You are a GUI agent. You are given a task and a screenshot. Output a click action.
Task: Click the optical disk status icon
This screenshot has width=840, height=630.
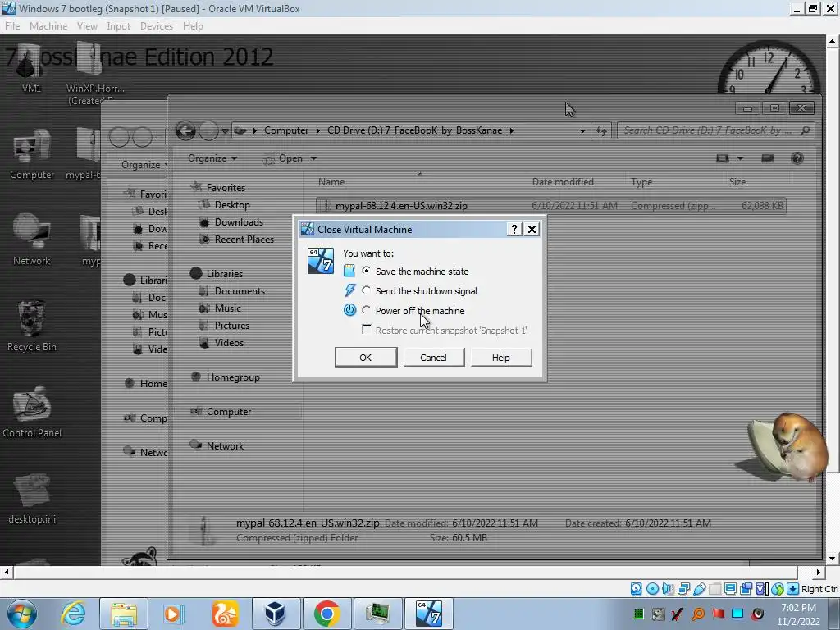(x=652, y=589)
